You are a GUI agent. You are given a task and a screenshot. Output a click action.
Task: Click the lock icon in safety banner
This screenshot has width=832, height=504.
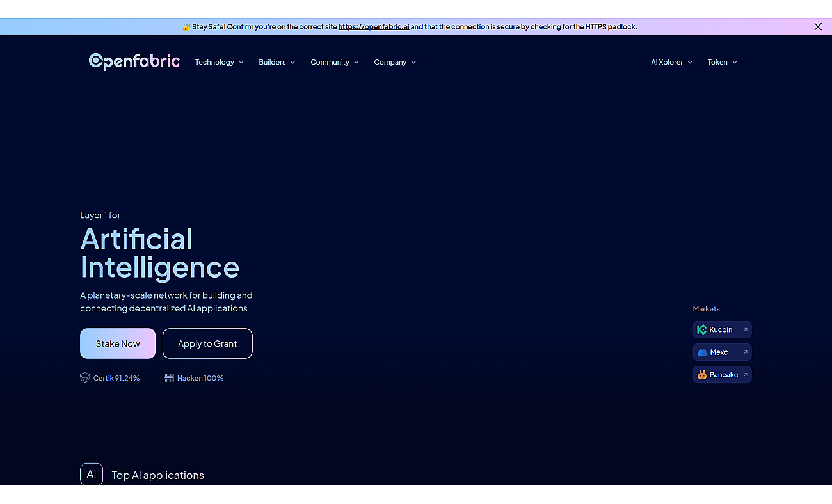186,27
